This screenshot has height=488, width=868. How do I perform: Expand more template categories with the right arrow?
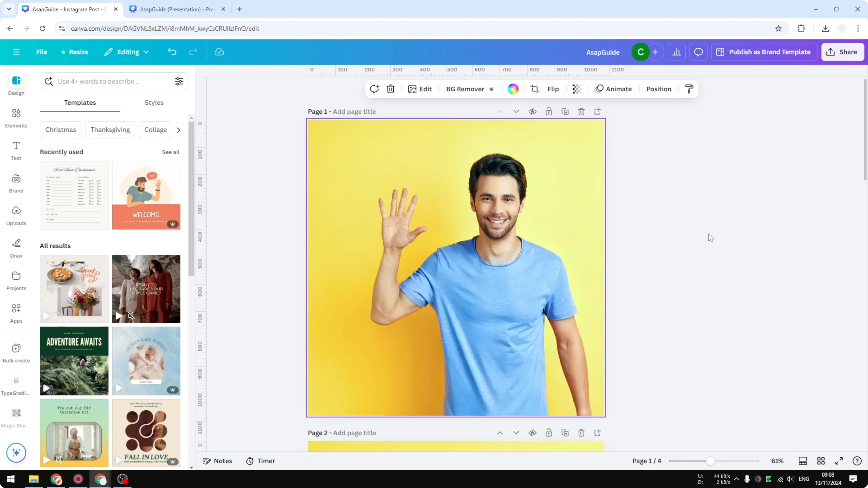pyautogui.click(x=179, y=130)
